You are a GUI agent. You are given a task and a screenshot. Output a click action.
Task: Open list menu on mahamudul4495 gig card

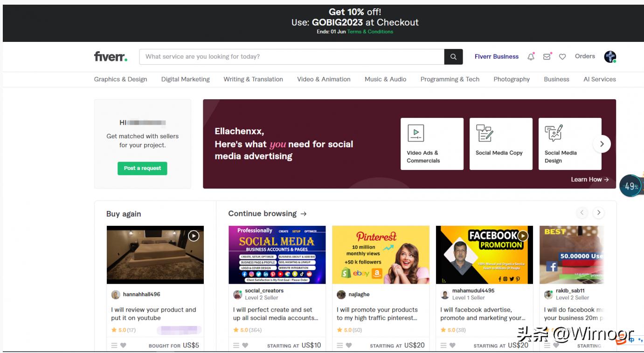coord(443,346)
